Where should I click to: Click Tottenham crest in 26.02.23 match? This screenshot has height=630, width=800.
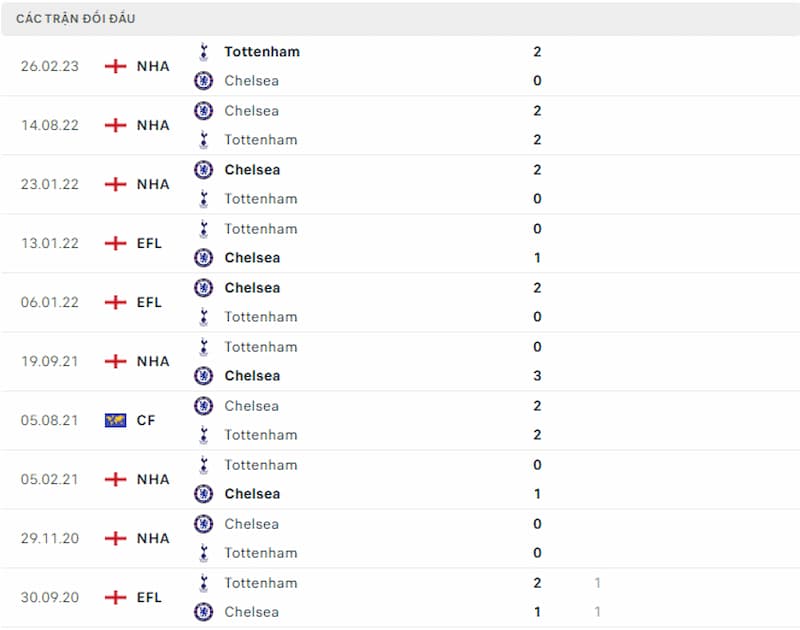pos(204,52)
